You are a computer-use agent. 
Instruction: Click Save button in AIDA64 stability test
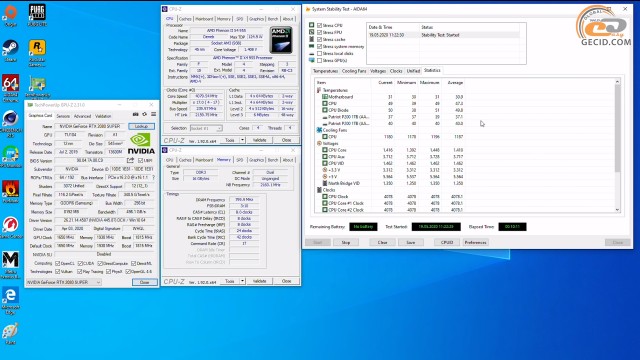click(x=411, y=242)
